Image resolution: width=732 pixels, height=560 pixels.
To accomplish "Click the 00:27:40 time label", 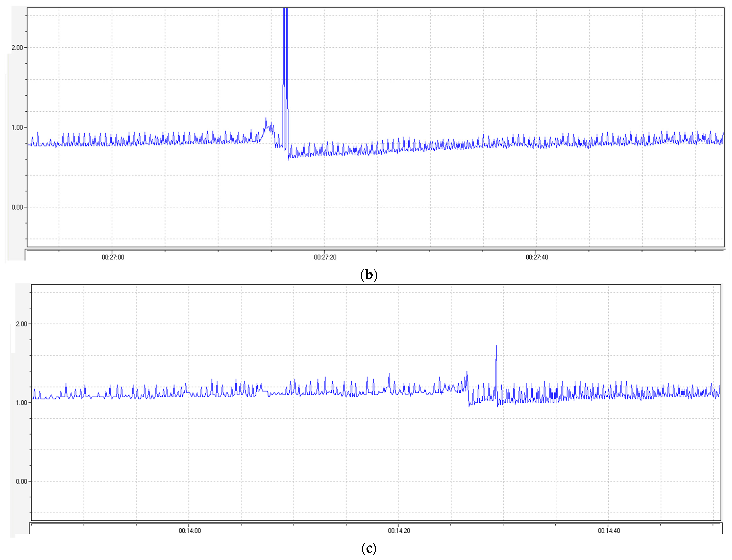I will tap(537, 257).
